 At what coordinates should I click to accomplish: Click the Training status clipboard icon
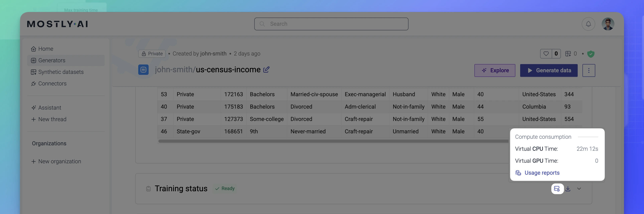point(148,189)
